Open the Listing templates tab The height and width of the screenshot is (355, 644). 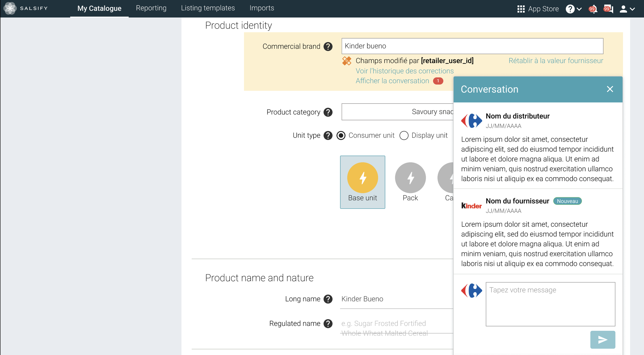click(x=208, y=8)
